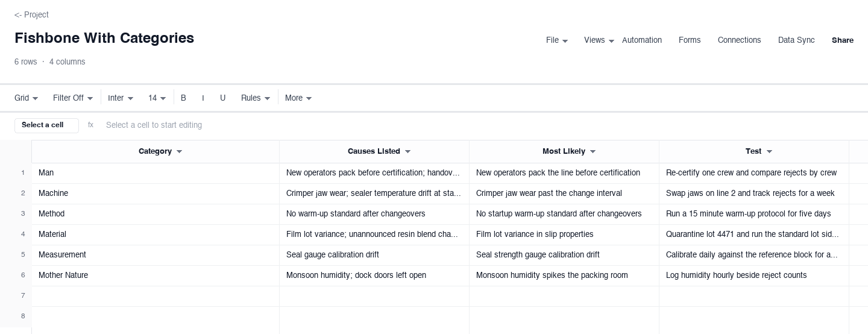The height and width of the screenshot is (334, 868).
Task: Select the Category column header label
Action: coord(155,151)
